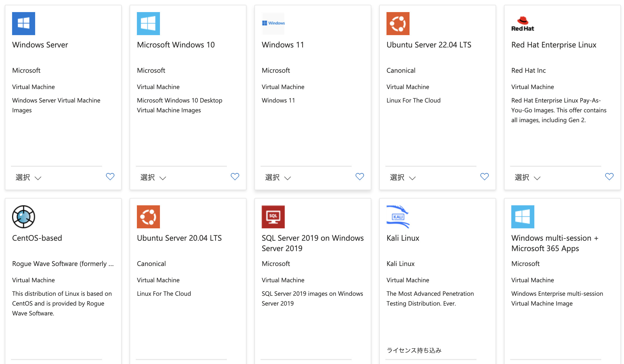
Task: Click the Kali Linux dragon logo
Action: coord(398,217)
